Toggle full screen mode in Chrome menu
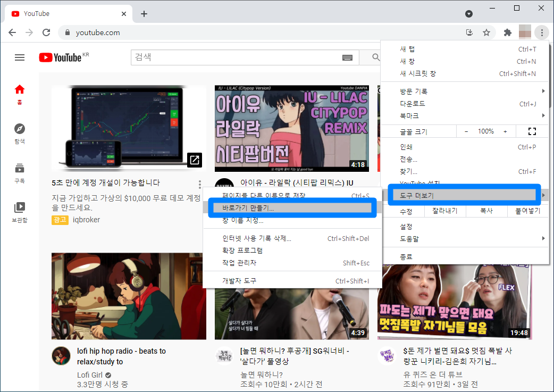 coord(532,131)
